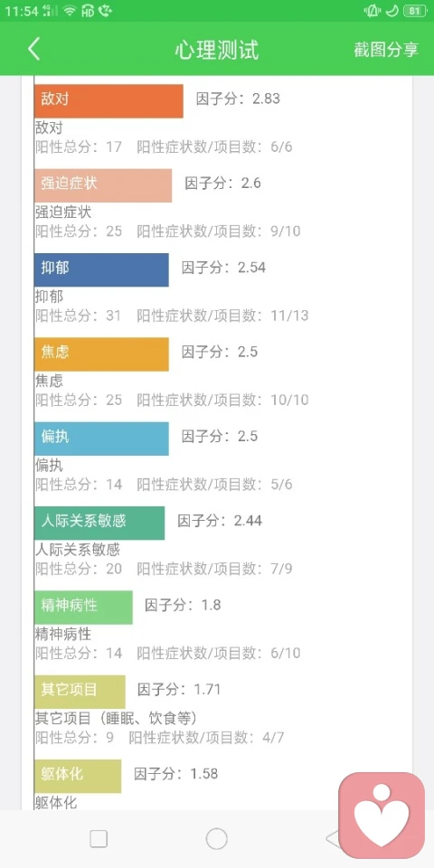This screenshot has height=868, width=434.
Task: Select the orange 敌对 factor bar
Action: (108, 100)
